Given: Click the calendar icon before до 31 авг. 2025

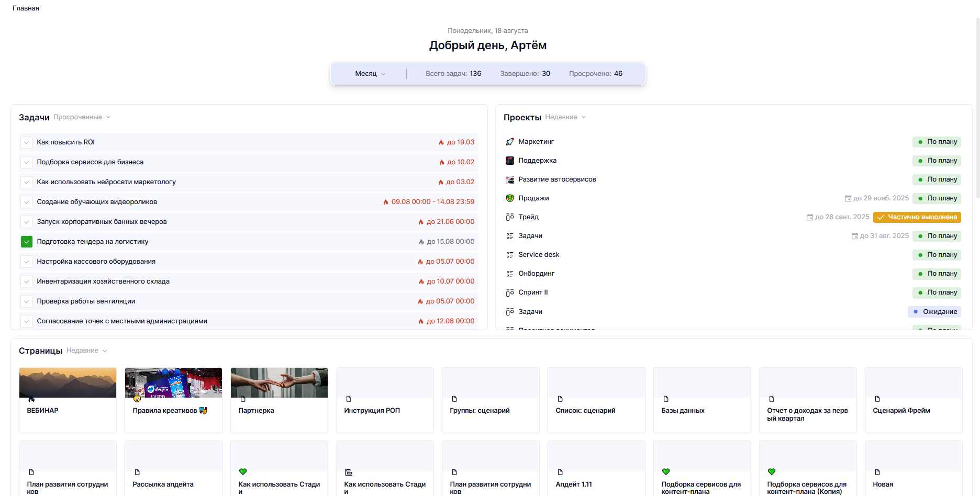Looking at the screenshot, I should (855, 236).
